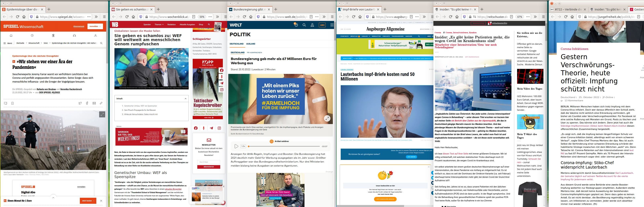Screen dimensions: 644x207
Task: Click the bookmark icon under the Spiegel article byline
Action: pos(12,103)
